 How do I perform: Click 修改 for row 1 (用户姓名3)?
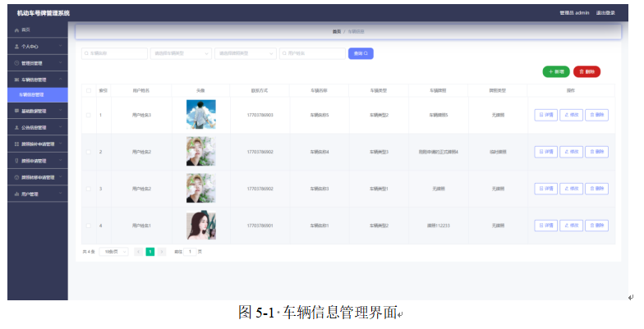coord(572,115)
